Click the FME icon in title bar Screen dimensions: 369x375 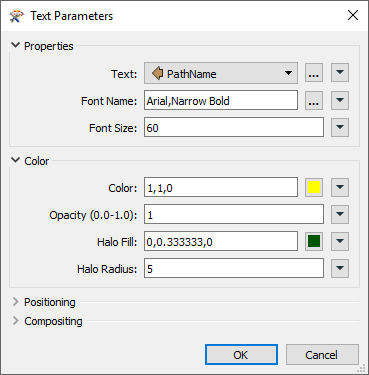coord(17,16)
